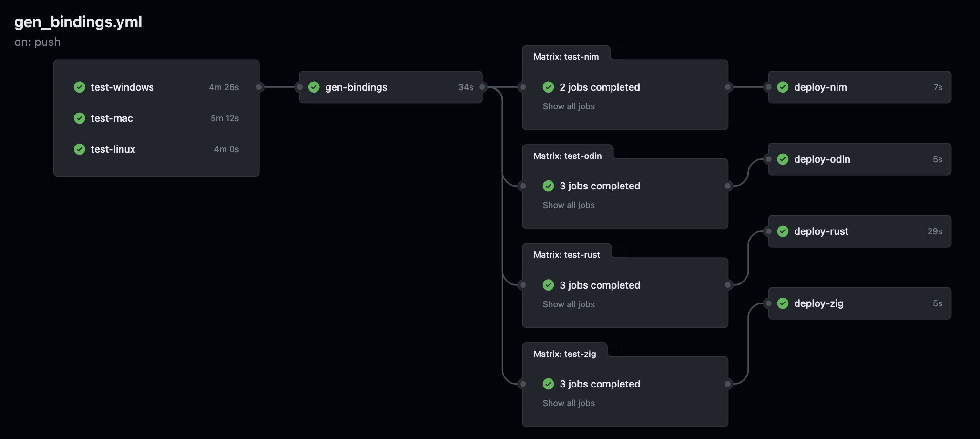Open the test-windows job
The width and height of the screenshot is (980, 439).
pyautogui.click(x=122, y=87)
